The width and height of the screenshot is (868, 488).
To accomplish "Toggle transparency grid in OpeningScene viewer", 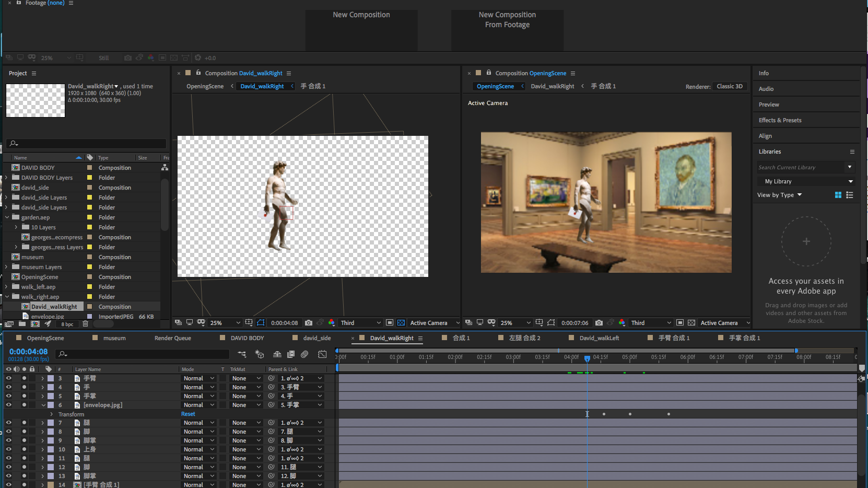I will coord(691,323).
